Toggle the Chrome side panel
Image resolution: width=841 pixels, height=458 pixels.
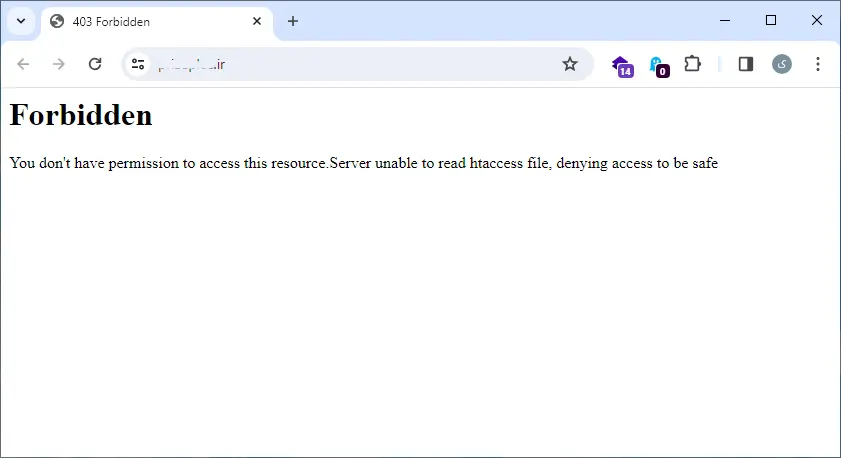[x=745, y=64]
